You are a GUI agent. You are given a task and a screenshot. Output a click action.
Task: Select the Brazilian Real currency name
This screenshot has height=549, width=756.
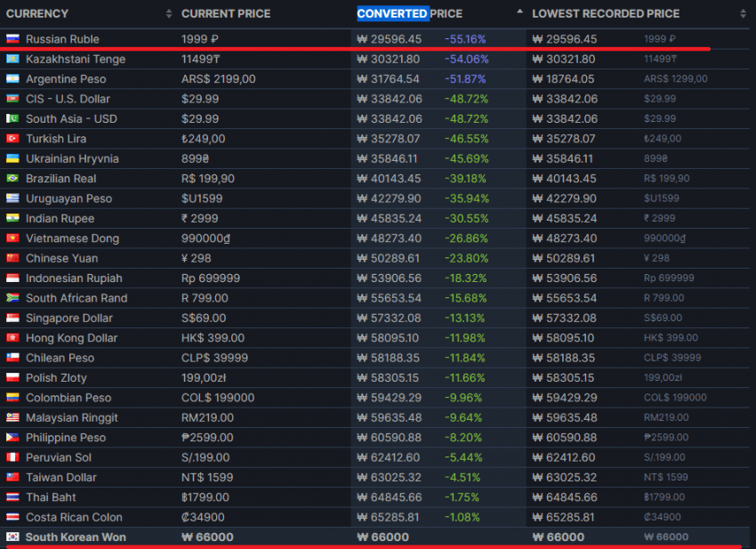[60, 179]
